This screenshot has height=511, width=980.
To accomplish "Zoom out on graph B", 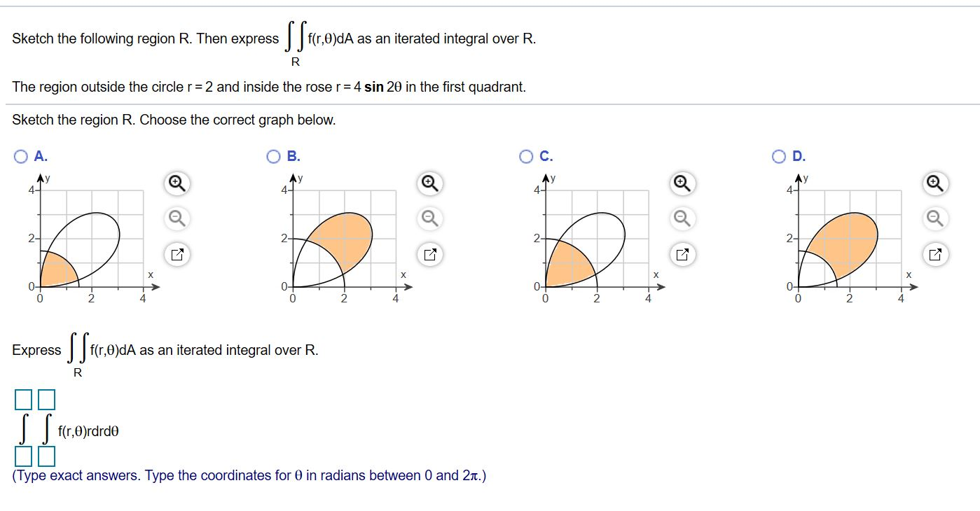I will click(x=430, y=218).
